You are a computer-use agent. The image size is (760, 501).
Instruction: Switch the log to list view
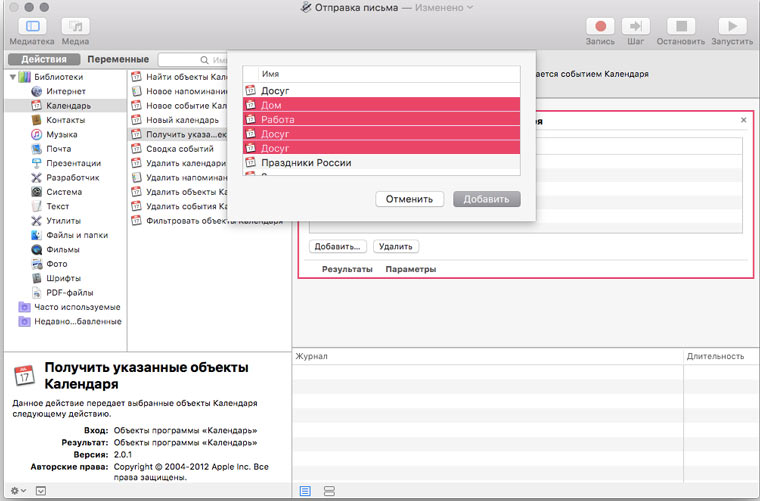(305, 491)
